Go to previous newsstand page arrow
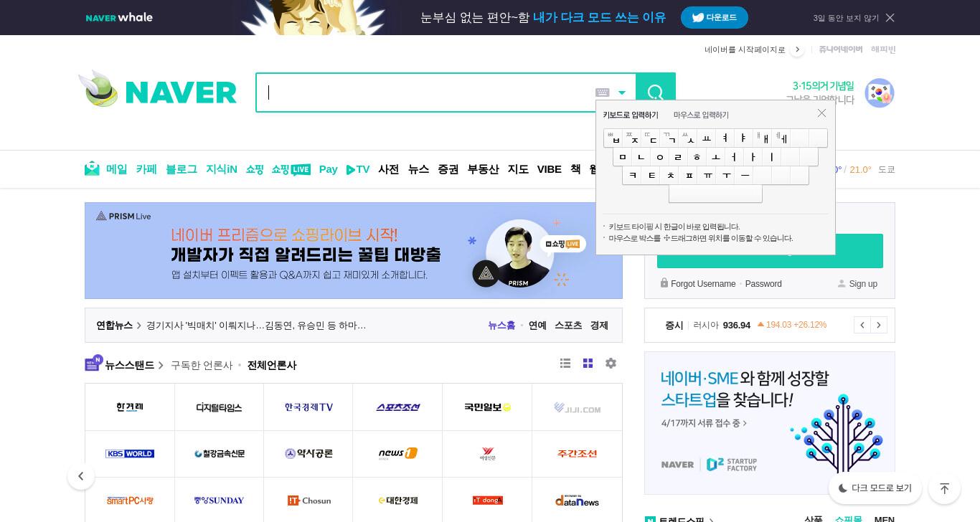 tap(81, 476)
